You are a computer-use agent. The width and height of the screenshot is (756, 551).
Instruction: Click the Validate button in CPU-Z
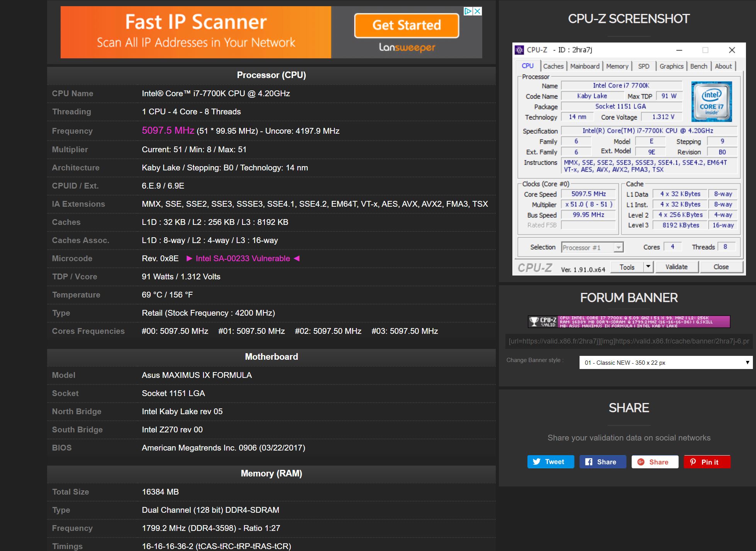click(676, 267)
